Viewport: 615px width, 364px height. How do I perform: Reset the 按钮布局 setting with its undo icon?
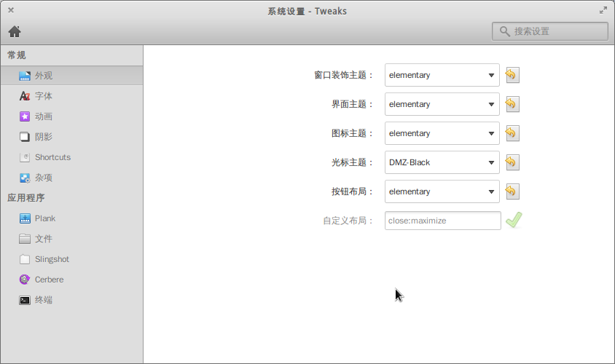click(x=512, y=191)
